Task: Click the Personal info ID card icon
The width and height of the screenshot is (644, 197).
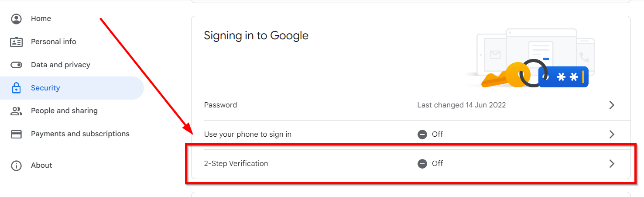Action: point(17,42)
